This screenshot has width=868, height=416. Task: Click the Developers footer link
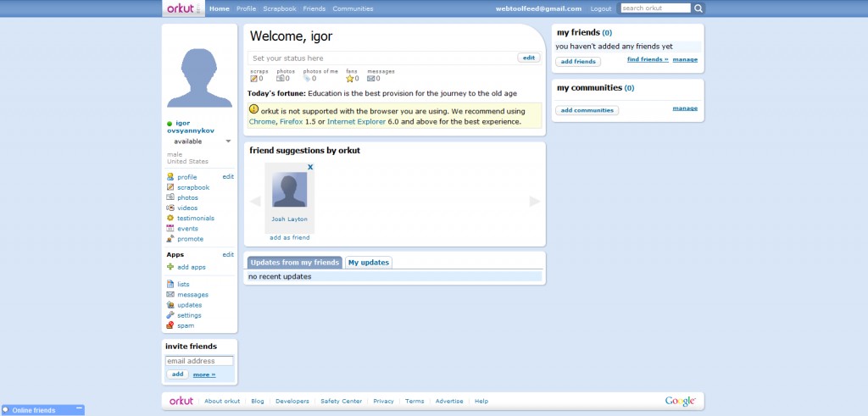292,402
